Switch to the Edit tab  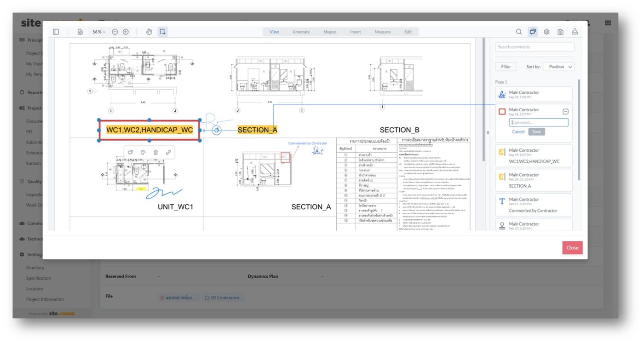point(408,32)
